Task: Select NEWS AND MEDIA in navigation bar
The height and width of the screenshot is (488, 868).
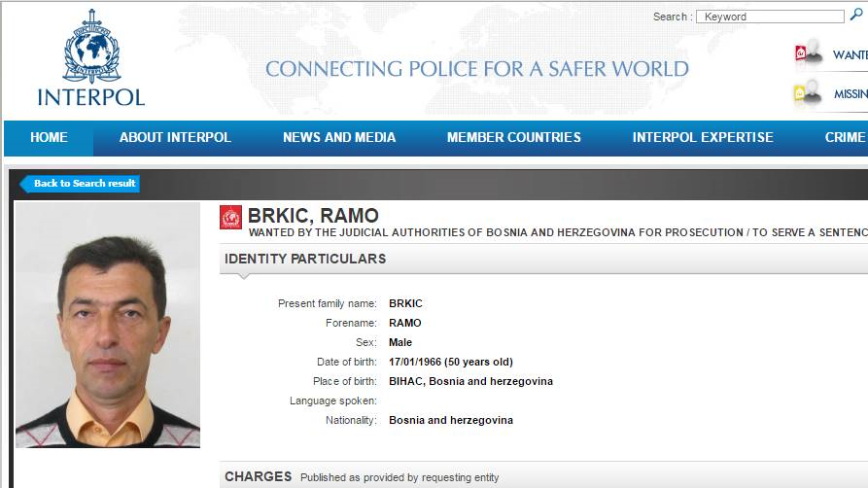Action: pos(339,138)
